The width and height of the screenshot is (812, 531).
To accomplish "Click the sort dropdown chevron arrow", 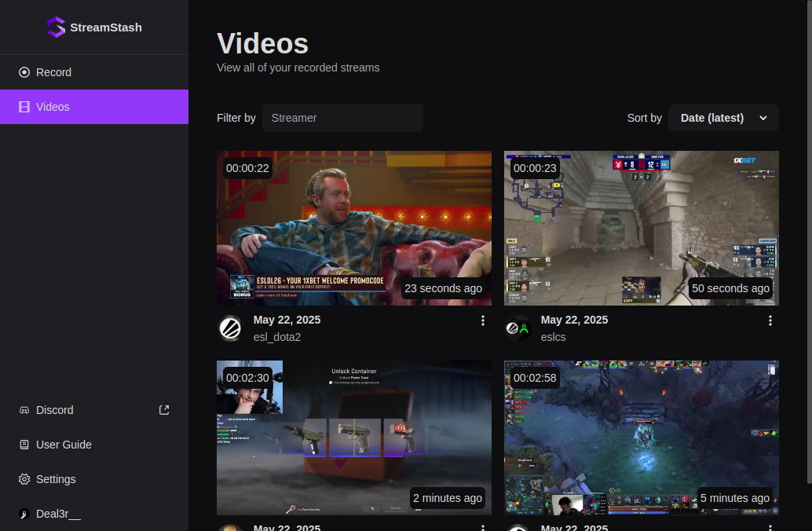I will point(763,118).
